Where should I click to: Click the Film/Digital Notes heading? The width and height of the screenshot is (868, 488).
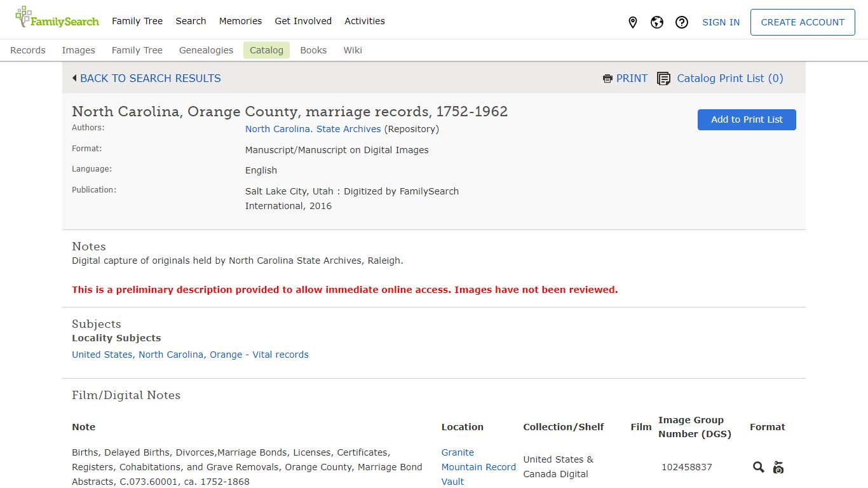point(126,395)
